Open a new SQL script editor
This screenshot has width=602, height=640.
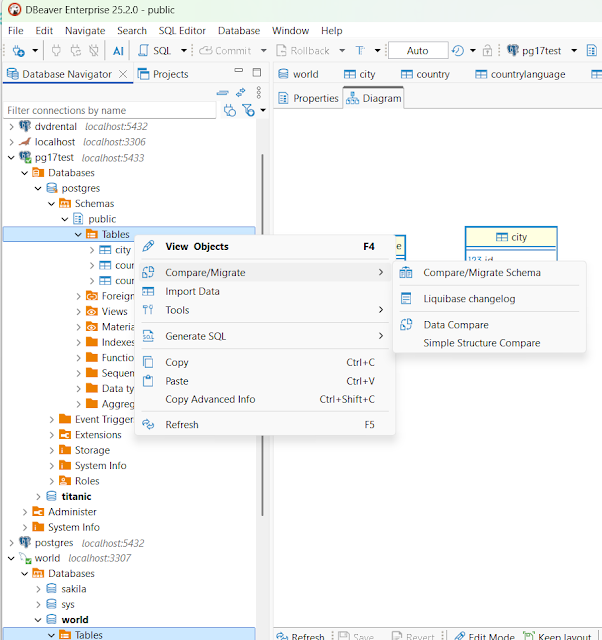coord(155,51)
